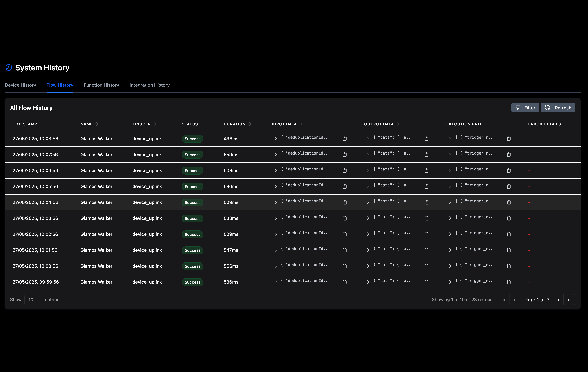This screenshot has width=588, height=372.
Task: Copy input data for the 10:06:56 row
Action: pos(345,170)
